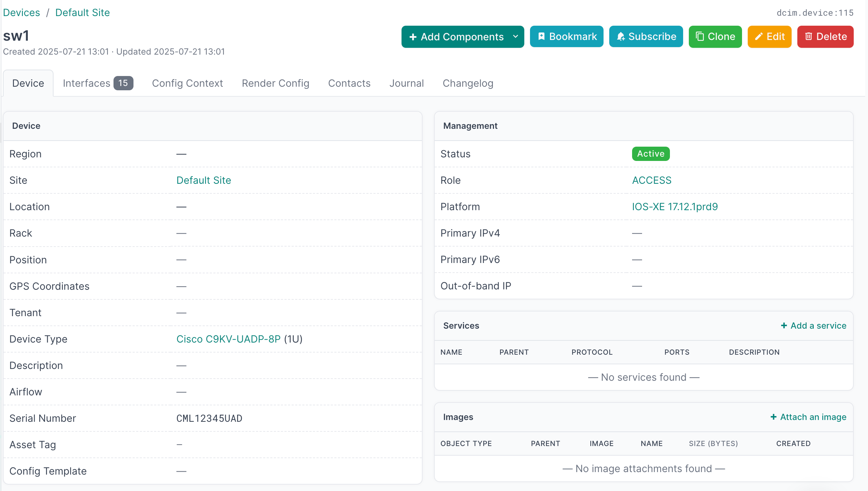Expand the Add Components dropdown arrow

pyautogui.click(x=515, y=36)
